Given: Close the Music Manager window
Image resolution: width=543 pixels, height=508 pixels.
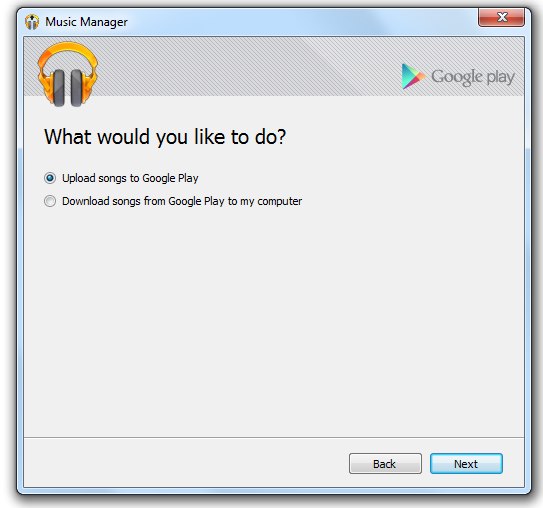Looking at the screenshot, I should pos(501,17).
